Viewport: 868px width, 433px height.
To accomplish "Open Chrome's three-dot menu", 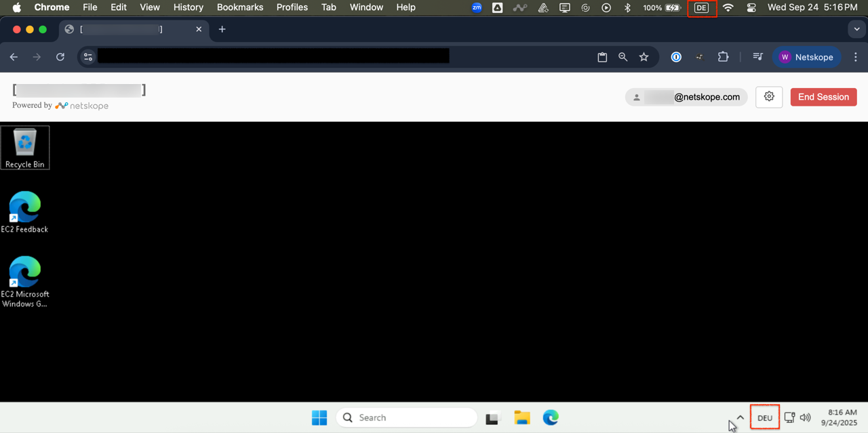I will [x=855, y=57].
